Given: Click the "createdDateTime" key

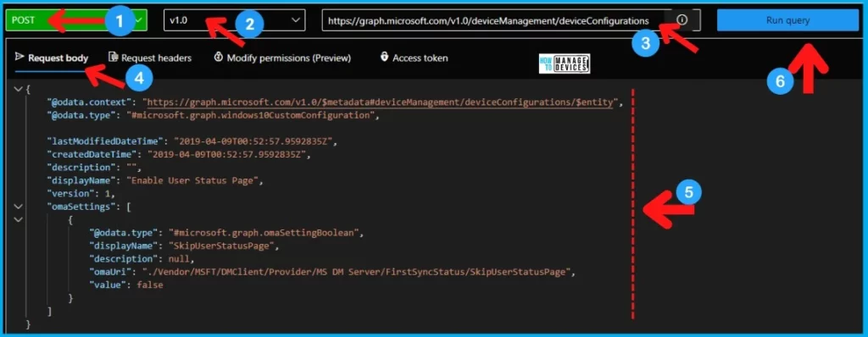Looking at the screenshot, I should [92, 154].
